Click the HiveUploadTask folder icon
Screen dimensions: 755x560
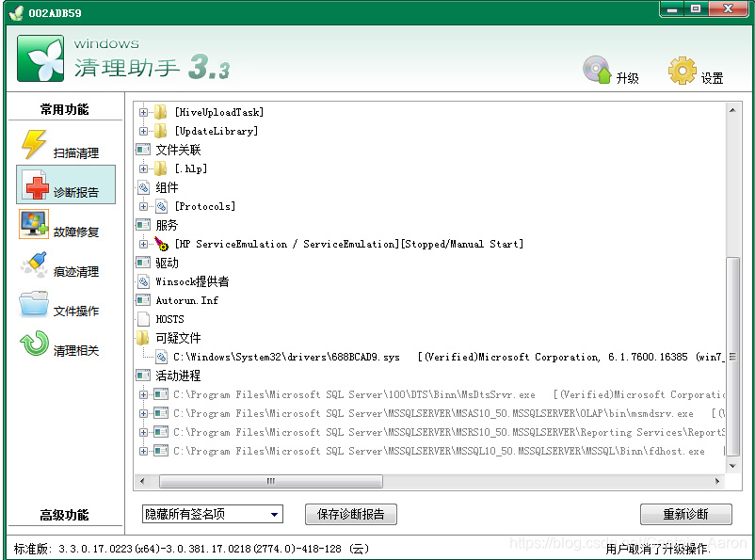pos(160,112)
